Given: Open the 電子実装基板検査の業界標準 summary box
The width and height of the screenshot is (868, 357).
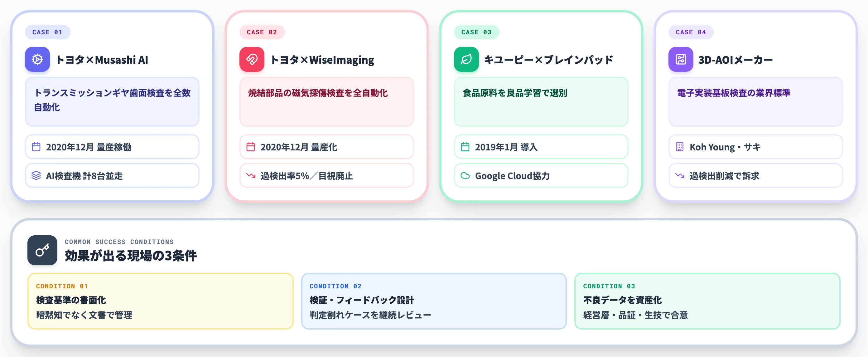Looking at the screenshot, I should click(x=755, y=102).
